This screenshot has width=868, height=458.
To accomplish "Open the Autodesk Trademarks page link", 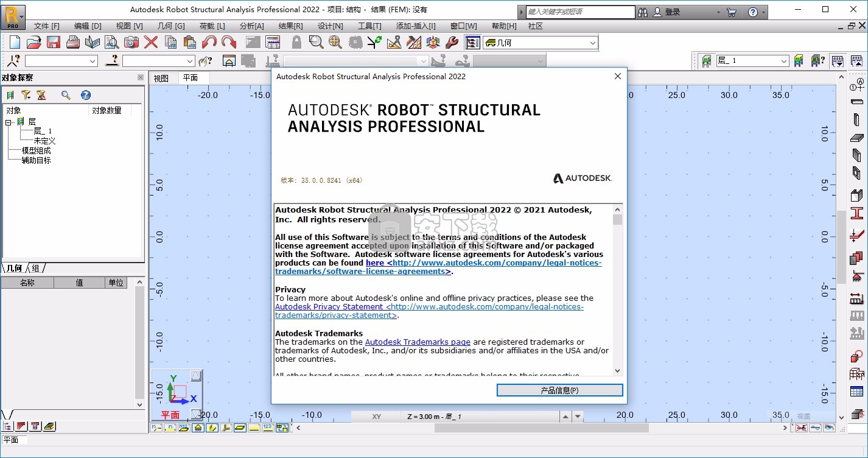I will click(x=418, y=342).
